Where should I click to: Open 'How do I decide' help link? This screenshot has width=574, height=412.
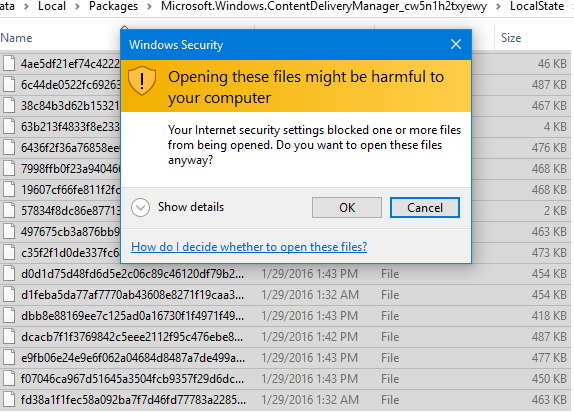coord(249,247)
